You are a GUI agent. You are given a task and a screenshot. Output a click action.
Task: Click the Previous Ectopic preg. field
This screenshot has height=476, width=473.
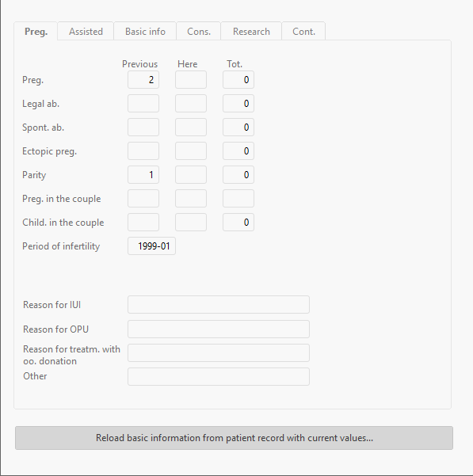[x=143, y=150]
